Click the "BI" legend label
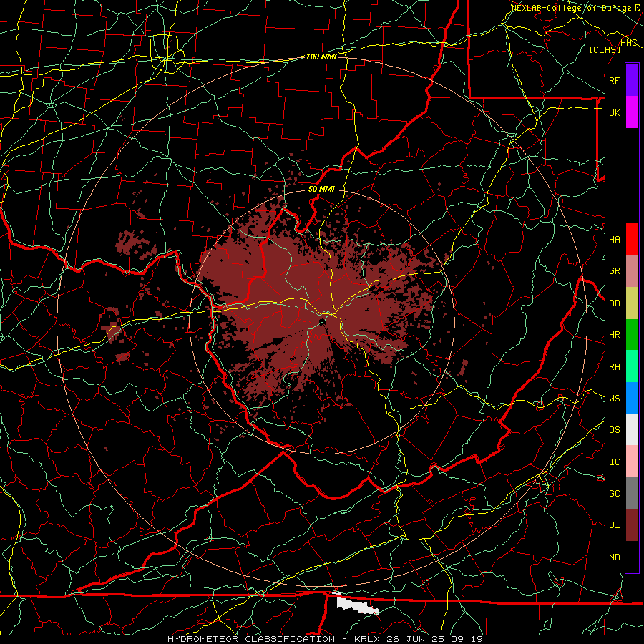Image resolution: width=644 pixels, height=644 pixels. [x=614, y=525]
